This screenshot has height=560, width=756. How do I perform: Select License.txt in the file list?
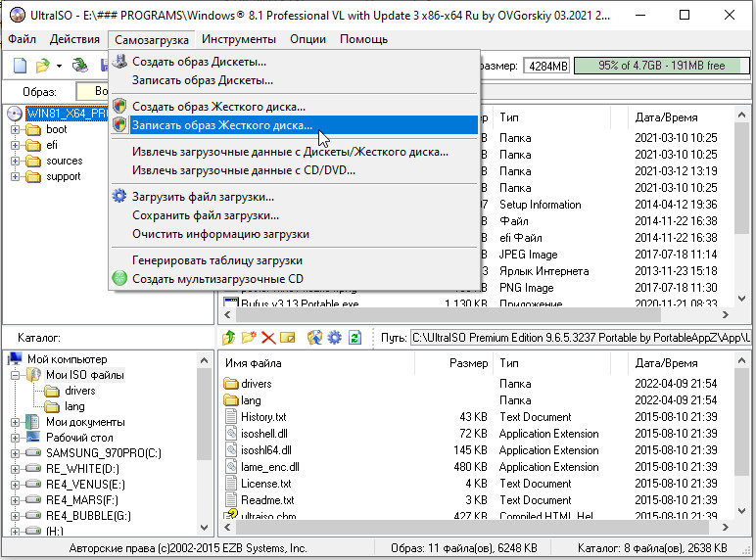266,484
